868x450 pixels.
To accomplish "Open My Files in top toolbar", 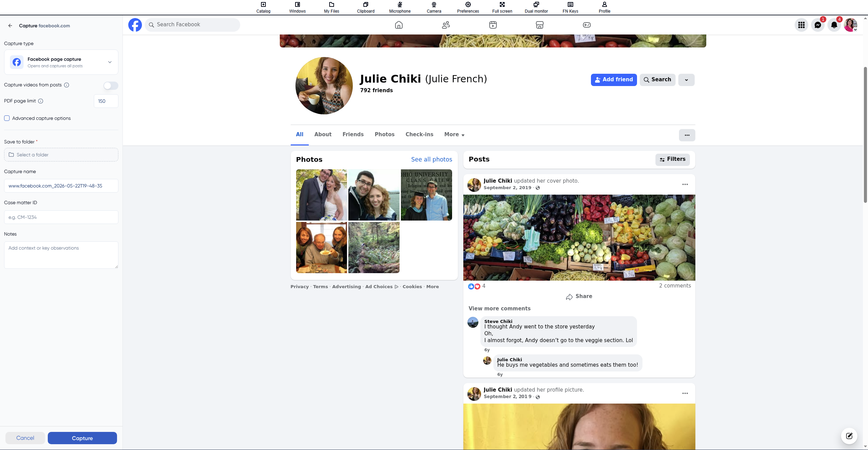I will tap(331, 7).
